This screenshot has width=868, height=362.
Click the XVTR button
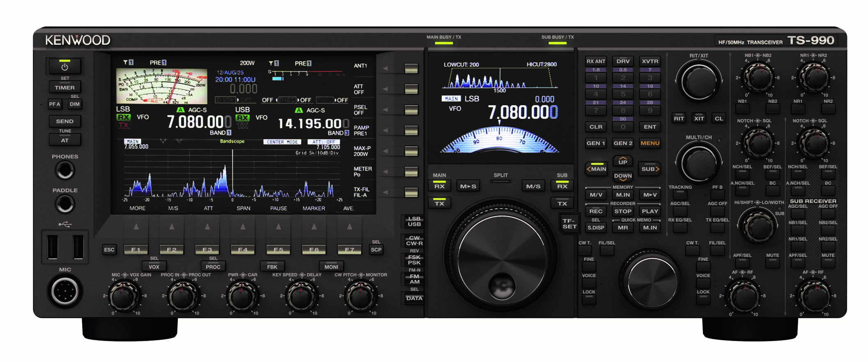tap(650, 61)
